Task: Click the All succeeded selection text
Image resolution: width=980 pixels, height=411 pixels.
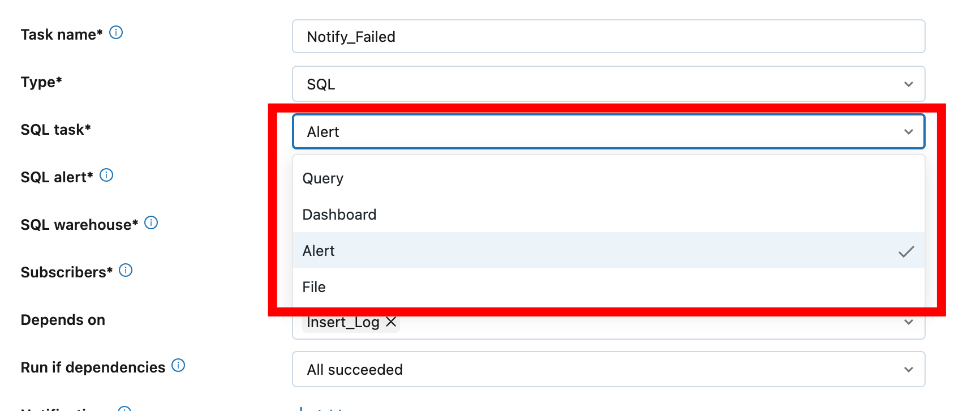Action: [355, 370]
